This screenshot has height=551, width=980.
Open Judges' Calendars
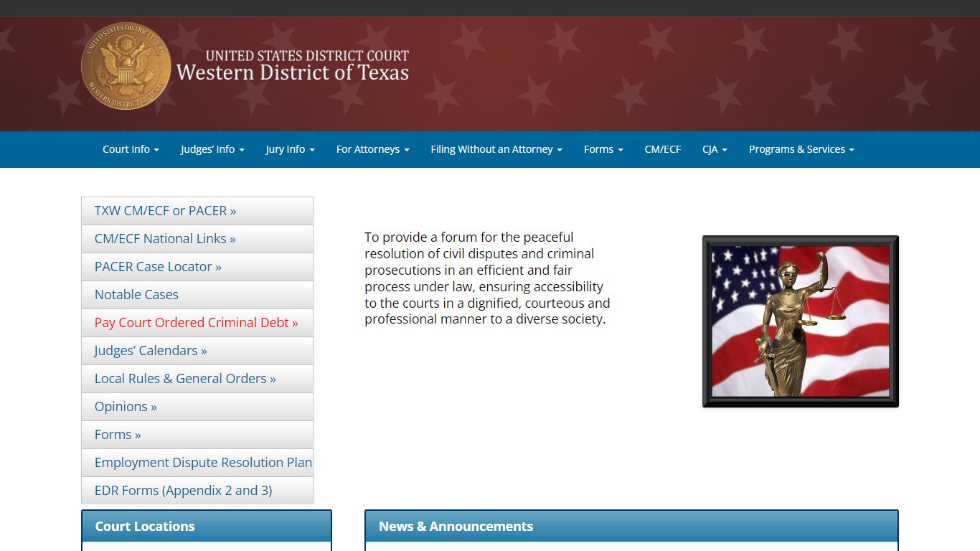pos(197,351)
